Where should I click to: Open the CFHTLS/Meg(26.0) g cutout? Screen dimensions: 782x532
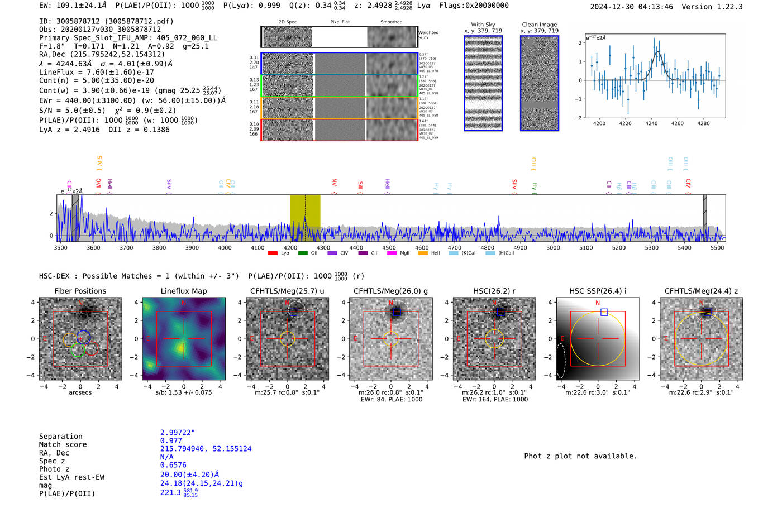click(x=391, y=339)
